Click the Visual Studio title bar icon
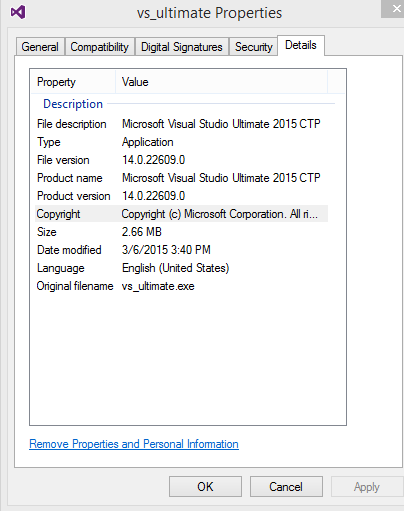Screen dimensions: 404x511 (x=18, y=12)
